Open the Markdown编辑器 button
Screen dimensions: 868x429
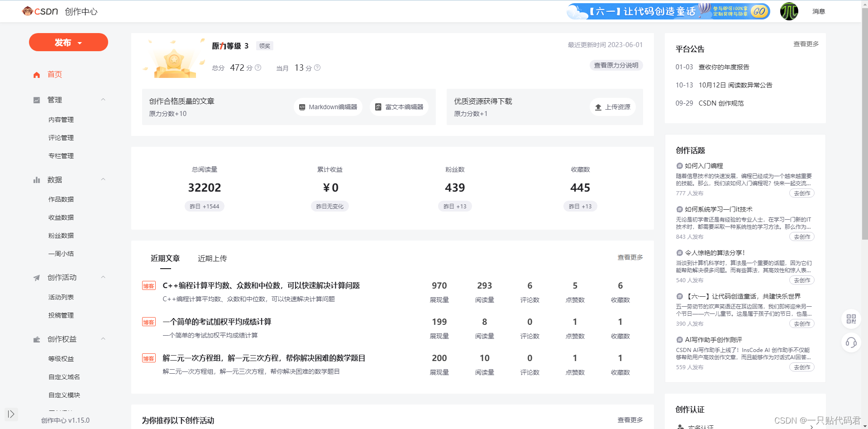328,107
